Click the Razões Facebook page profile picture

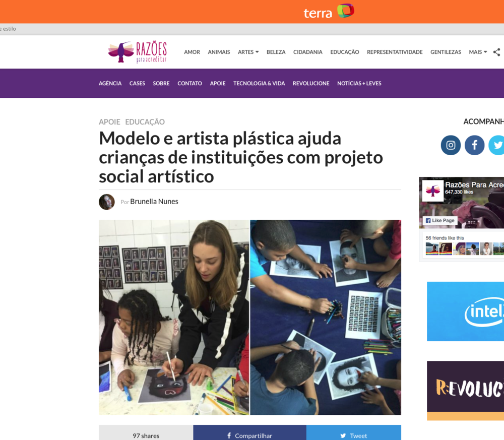tap(432, 191)
